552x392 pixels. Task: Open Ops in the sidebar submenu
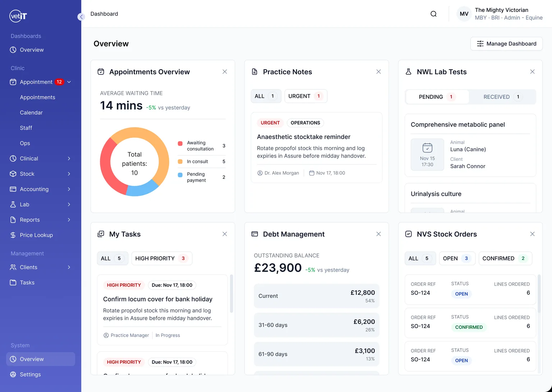click(25, 143)
